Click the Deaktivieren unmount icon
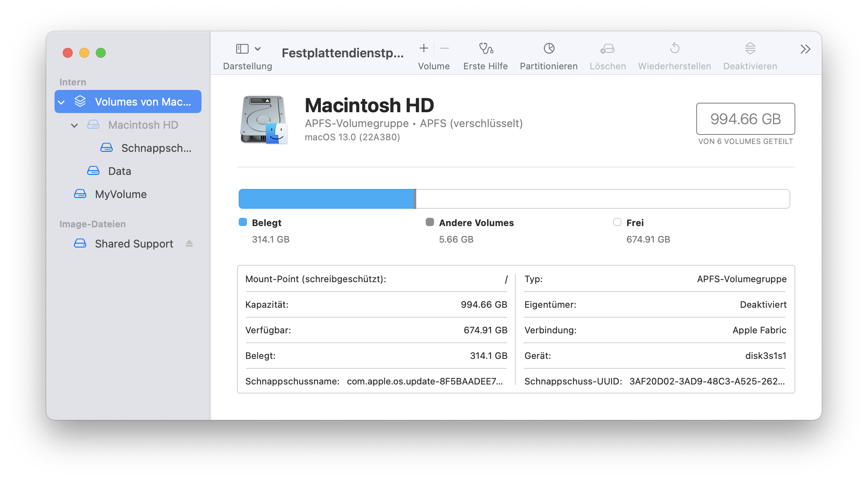 coord(750,49)
